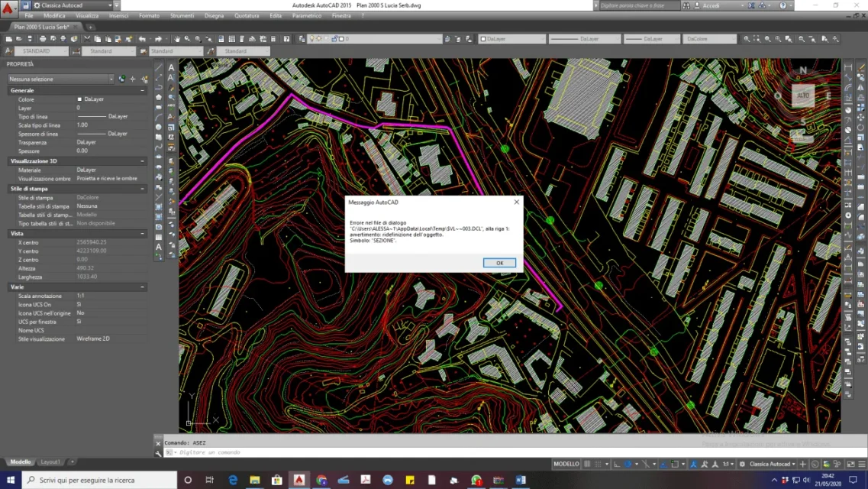The width and height of the screenshot is (868, 489).
Task: Toggle grid display in status bar
Action: tap(588, 464)
